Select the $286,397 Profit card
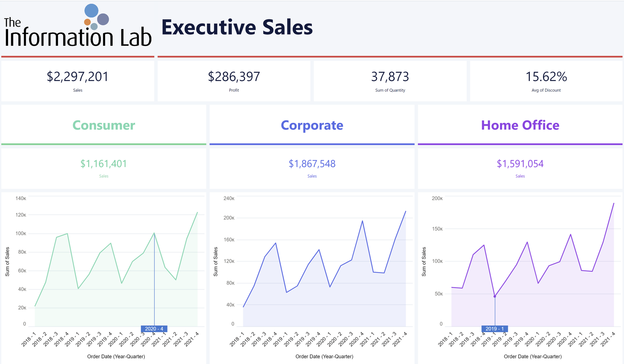The height and width of the screenshot is (364, 624). (234, 81)
